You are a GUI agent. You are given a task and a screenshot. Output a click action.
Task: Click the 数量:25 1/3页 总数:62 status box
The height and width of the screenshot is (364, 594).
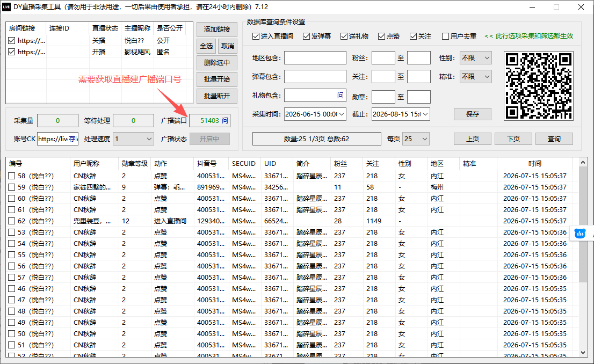(317, 139)
